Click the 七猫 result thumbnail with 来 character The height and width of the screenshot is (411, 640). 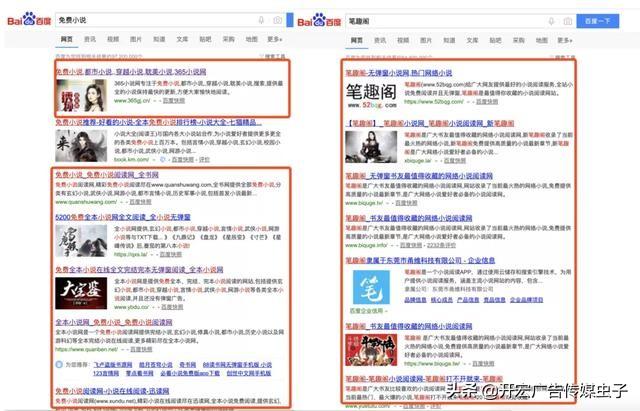81,146
